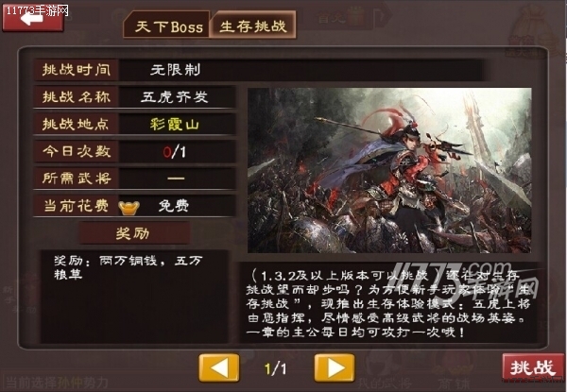Image resolution: width=567 pixels, height=392 pixels.
Task: Click the challenge description text box
Action: tap(389, 303)
